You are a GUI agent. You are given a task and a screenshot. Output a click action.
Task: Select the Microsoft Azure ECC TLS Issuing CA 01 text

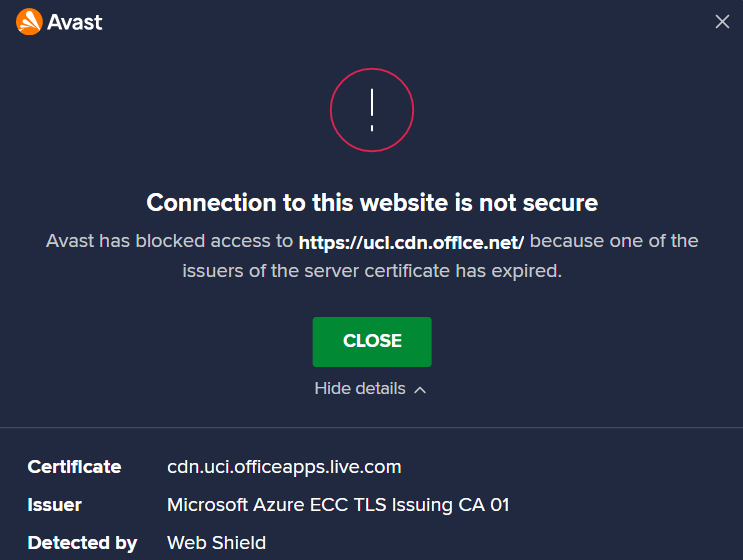pos(338,505)
